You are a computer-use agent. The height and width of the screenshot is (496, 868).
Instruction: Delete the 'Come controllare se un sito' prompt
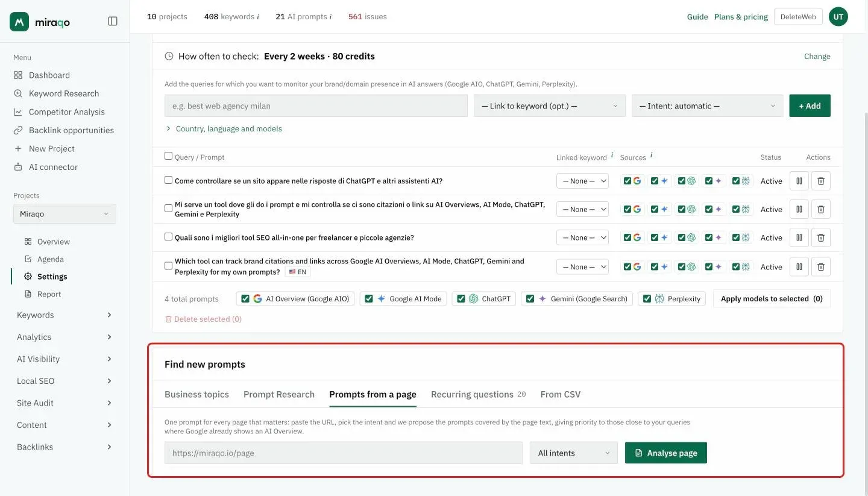click(821, 181)
